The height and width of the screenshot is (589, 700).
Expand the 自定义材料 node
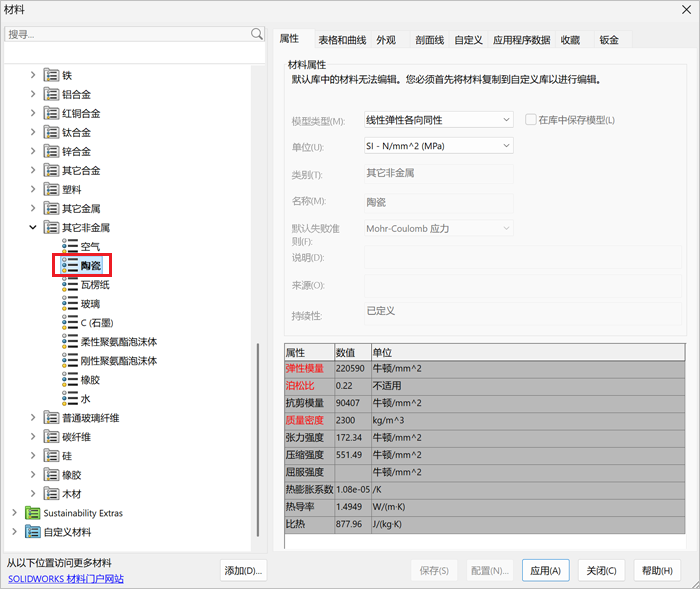click(14, 532)
